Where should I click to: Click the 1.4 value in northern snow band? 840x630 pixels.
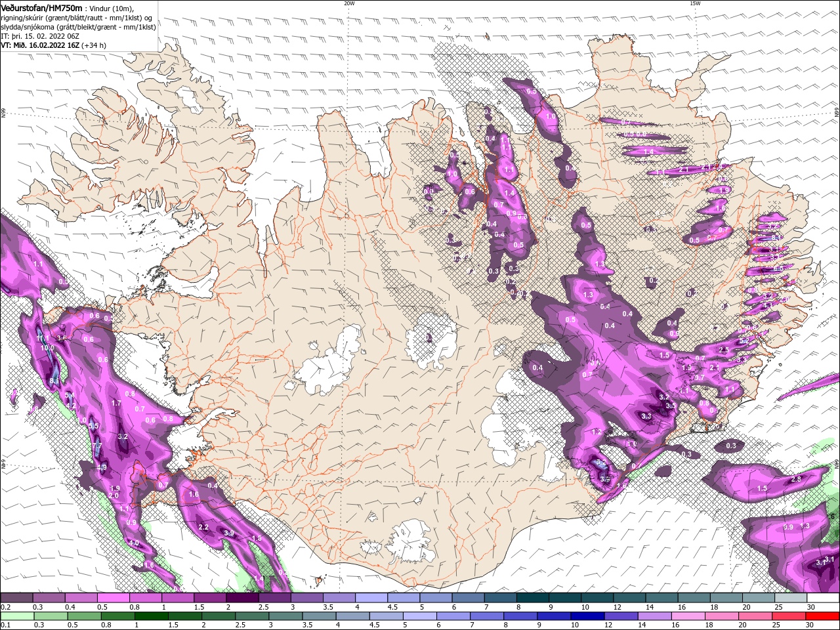(510, 193)
